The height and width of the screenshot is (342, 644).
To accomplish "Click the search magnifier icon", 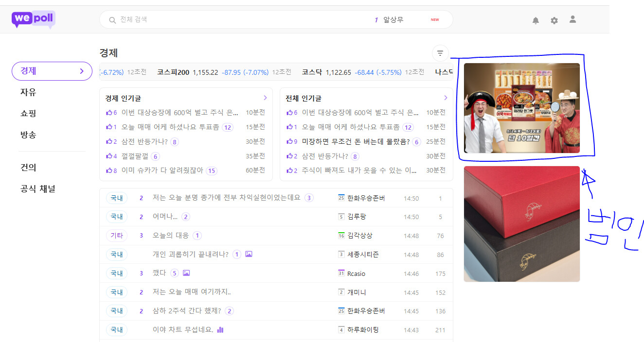I will coord(112,20).
